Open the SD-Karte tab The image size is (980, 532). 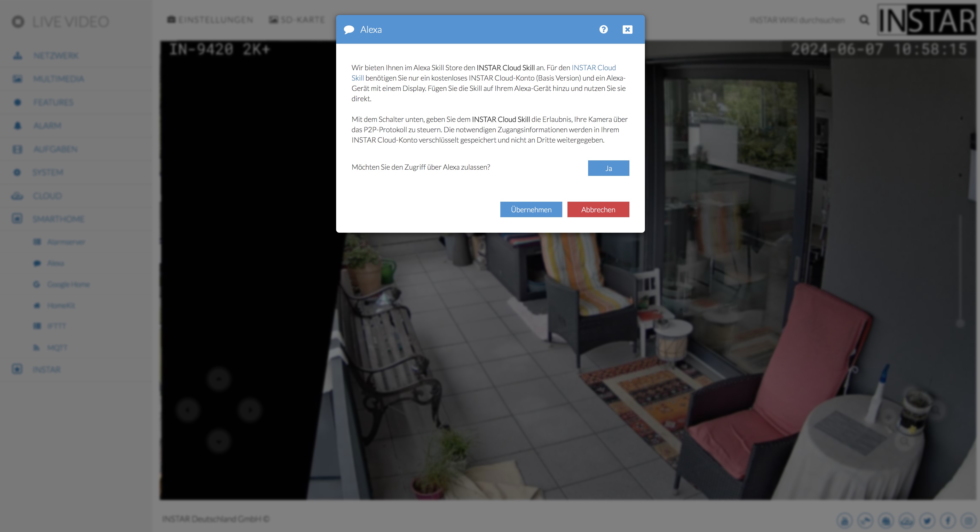(x=297, y=20)
